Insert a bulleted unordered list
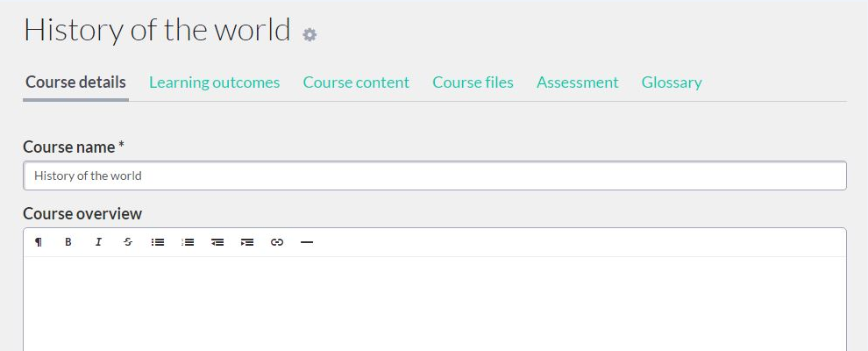 point(158,242)
